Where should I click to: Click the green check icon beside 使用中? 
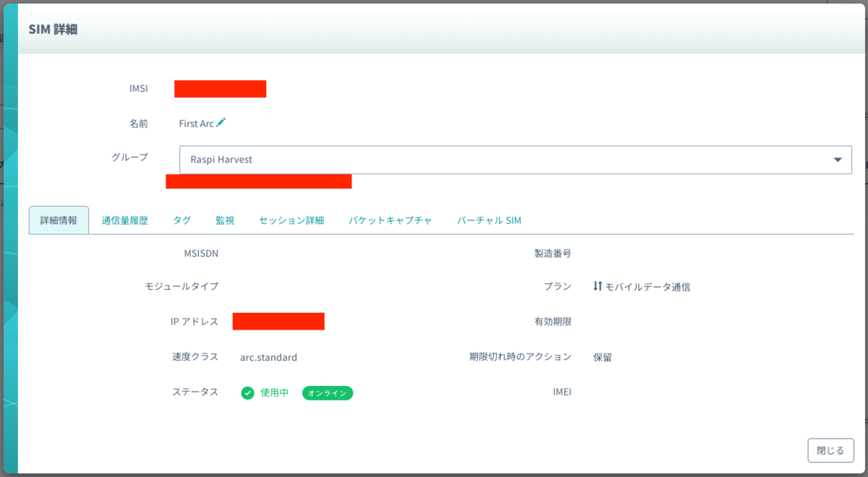[x=246, y=392]
